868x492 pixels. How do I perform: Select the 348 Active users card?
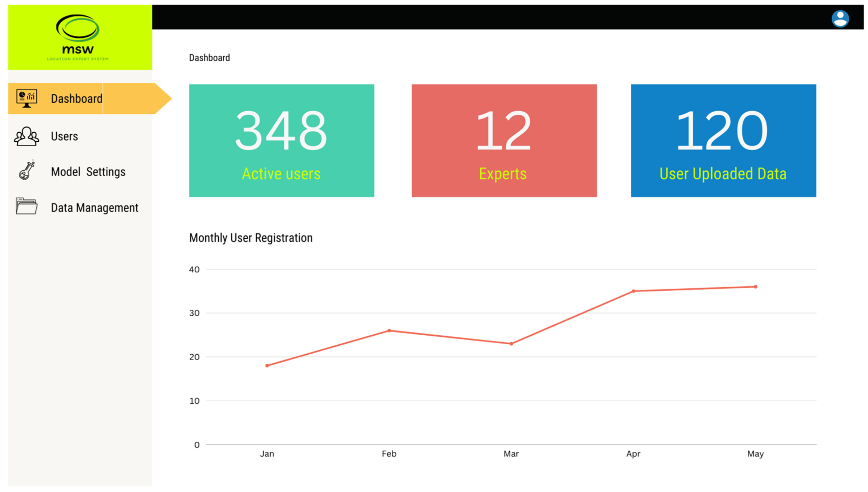point(281,141)
